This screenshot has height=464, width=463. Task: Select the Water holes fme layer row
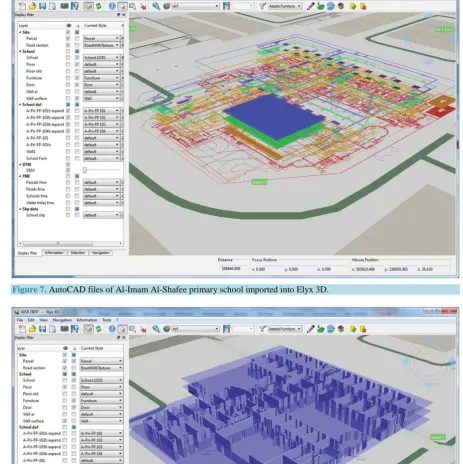[40, 203]
